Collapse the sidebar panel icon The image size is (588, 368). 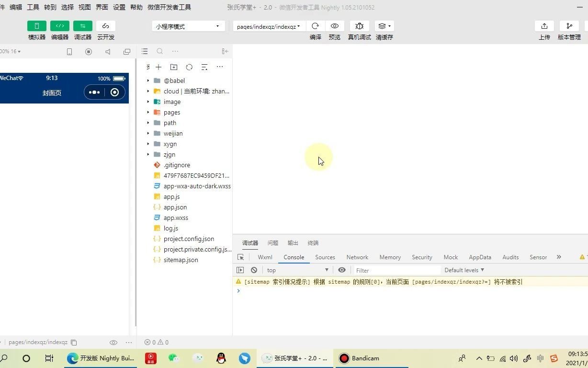tap(225, 51)
